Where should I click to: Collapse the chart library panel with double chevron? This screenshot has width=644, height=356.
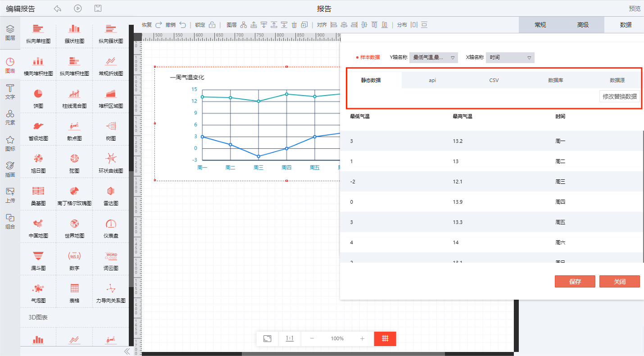coord(127,351)
